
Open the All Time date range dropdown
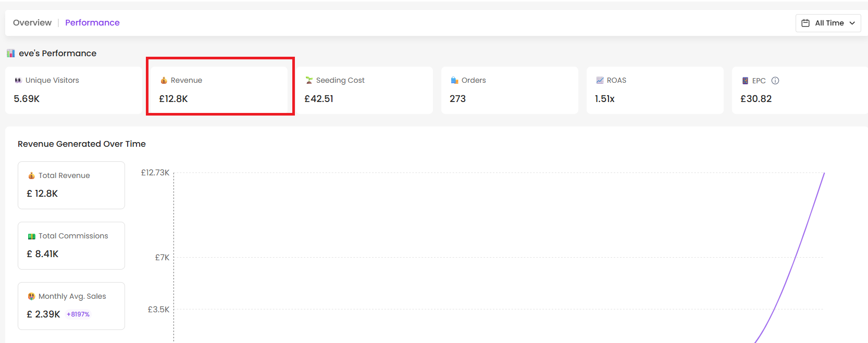click(x=828, y=23)
